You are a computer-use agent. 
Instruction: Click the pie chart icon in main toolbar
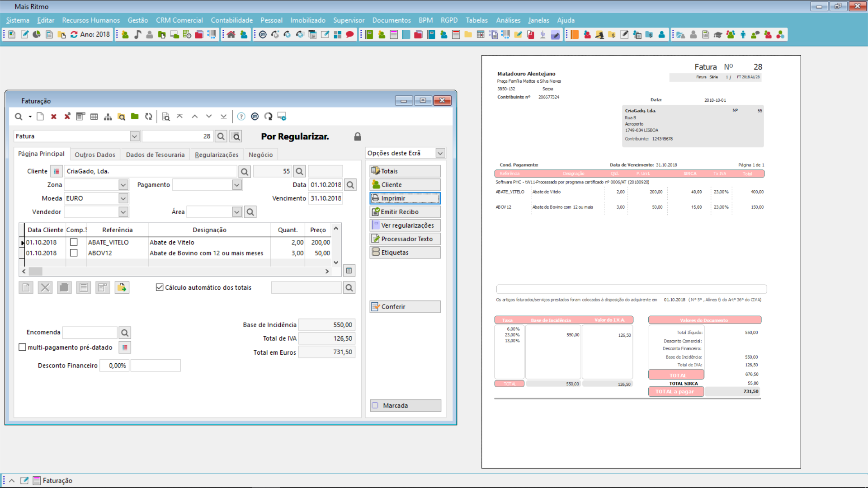(37, 34)
